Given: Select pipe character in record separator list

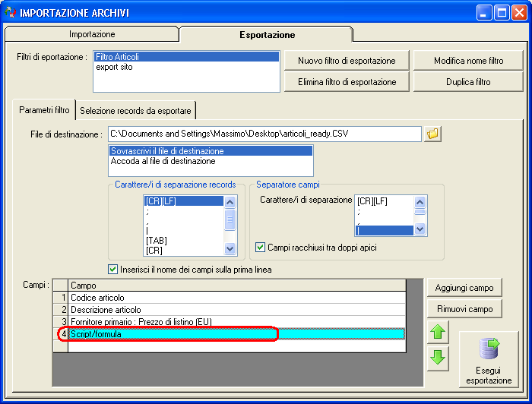Looking at the screenshot, I should point(184,231).
